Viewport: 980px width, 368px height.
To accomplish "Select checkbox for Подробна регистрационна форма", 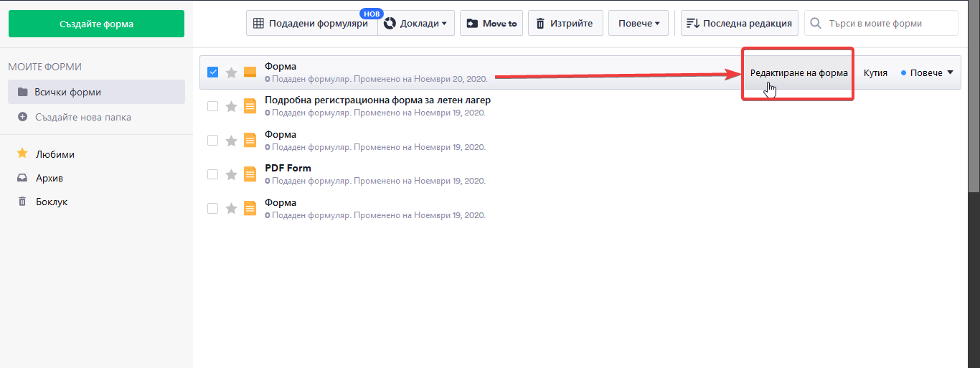I will click(x=212, y=106).
